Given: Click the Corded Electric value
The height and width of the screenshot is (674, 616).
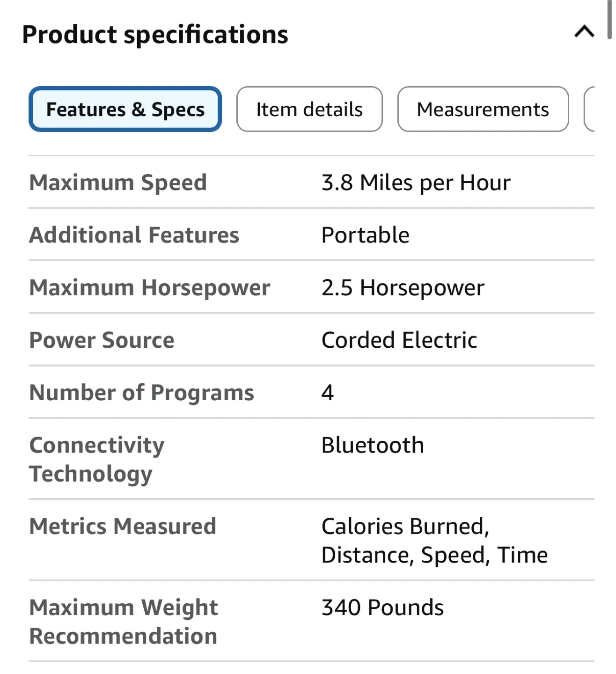Looking at the screenshot, I should coord(399,340).
